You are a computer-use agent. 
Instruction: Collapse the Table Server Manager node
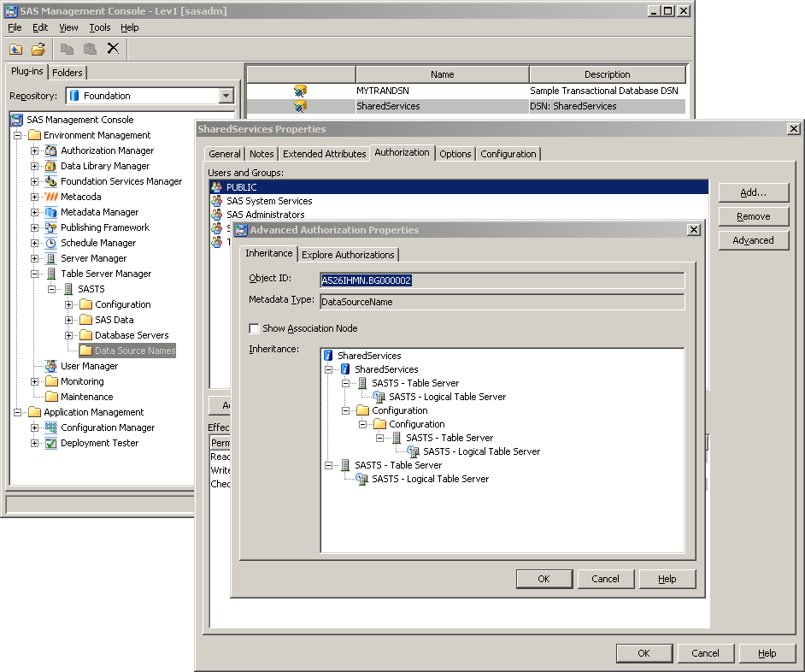tap(34, 274)
